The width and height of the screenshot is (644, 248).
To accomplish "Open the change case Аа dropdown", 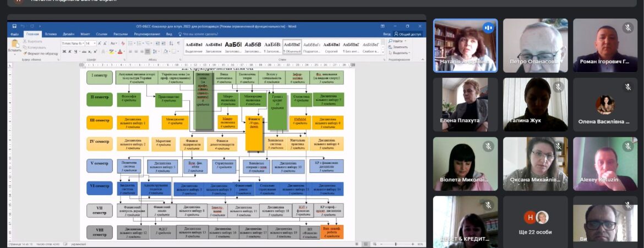I will [114, 44].
